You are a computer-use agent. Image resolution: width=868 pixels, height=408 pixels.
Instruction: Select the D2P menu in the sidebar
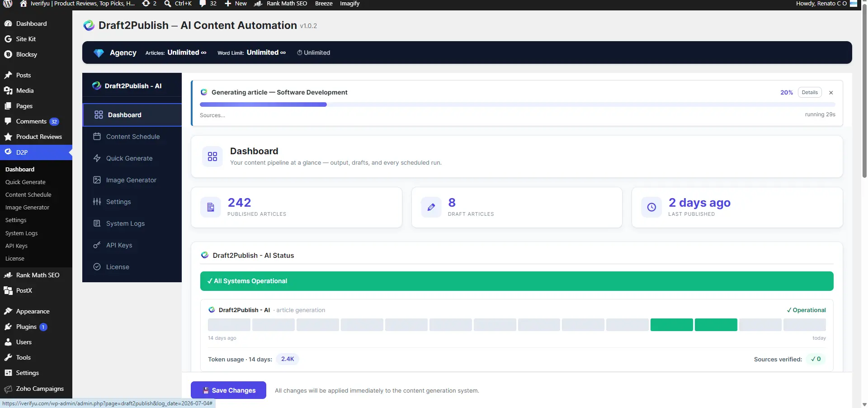coord(36,152)
